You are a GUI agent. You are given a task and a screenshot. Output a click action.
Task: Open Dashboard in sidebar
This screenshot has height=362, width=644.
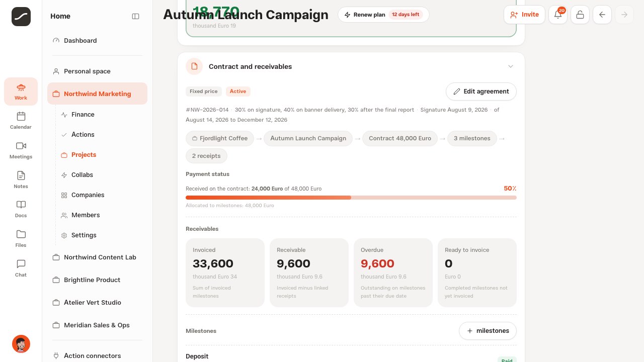click(97, 41)
